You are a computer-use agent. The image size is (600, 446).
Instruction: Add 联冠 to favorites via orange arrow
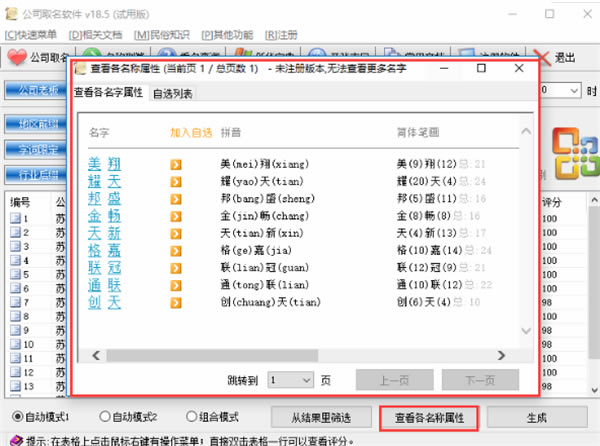pyautogui.click(x=176, y=268)
